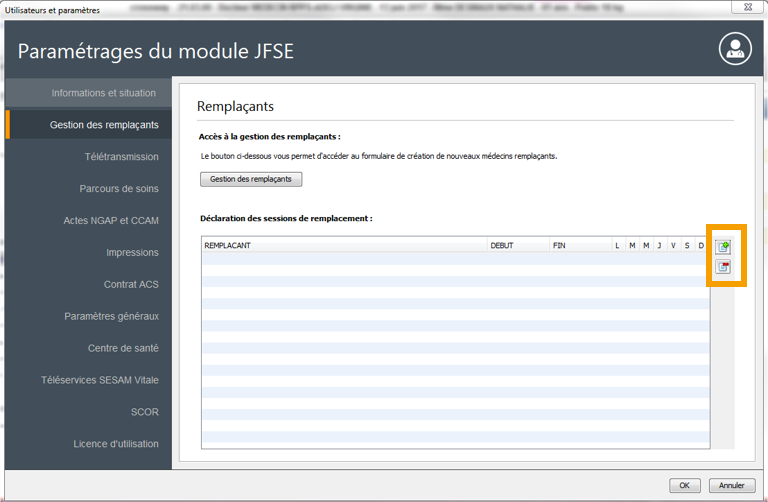The height and width of the screenshot is (502, 768).
Task: Open Licence d'utilisation section
Action: (x=89, y=443)
